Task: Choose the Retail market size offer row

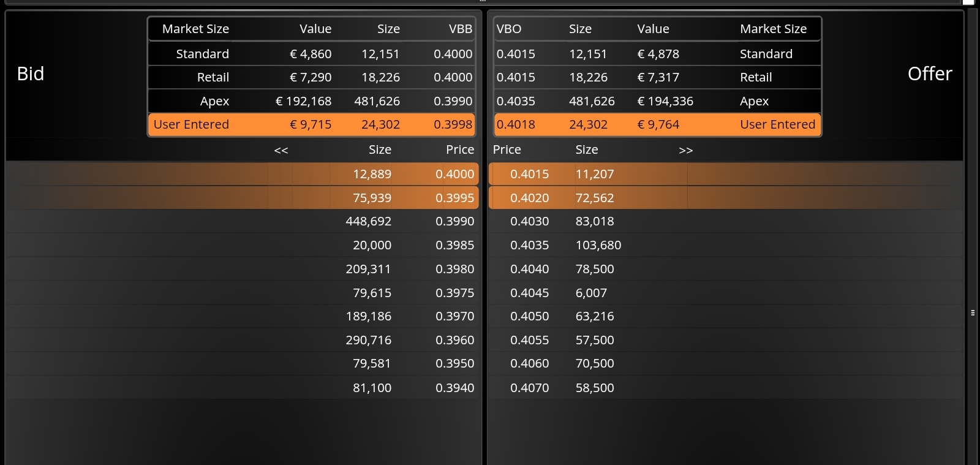Action: coord(657,77)
